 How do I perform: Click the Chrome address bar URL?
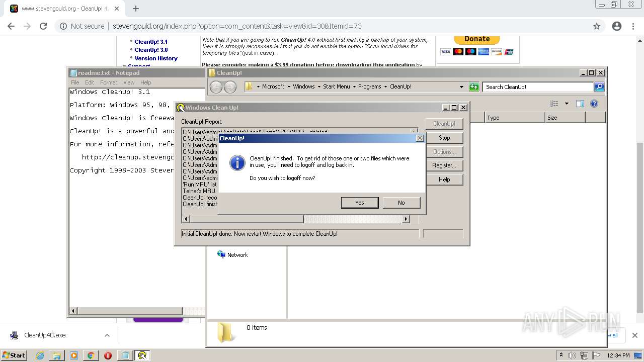237,26
